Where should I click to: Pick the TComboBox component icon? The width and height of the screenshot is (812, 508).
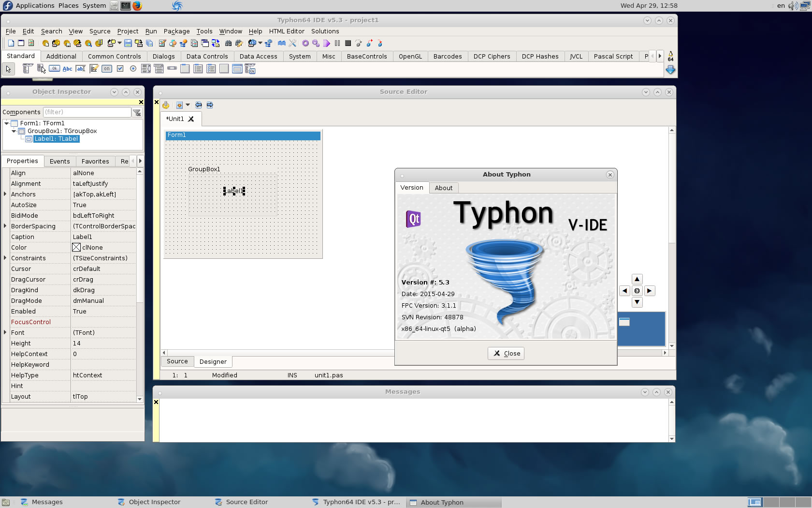pos(159,69)
